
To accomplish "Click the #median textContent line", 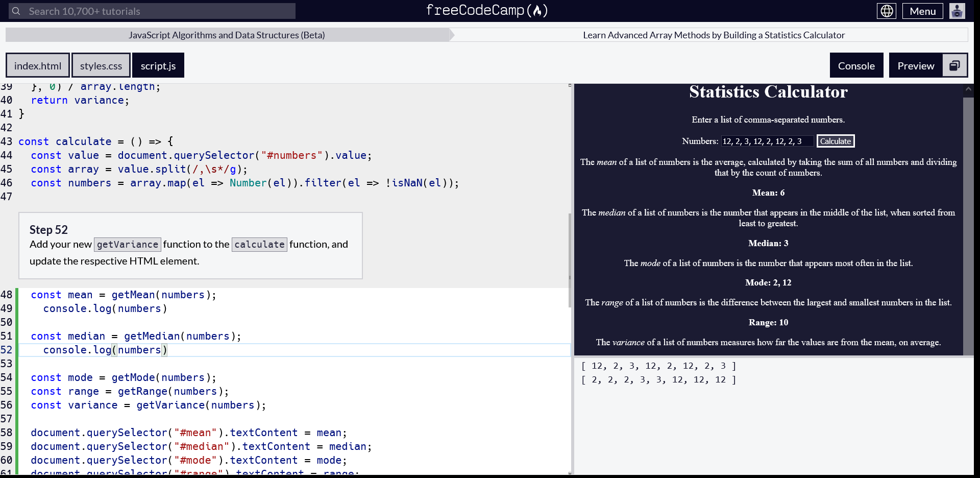I will [x=201, y=446].
